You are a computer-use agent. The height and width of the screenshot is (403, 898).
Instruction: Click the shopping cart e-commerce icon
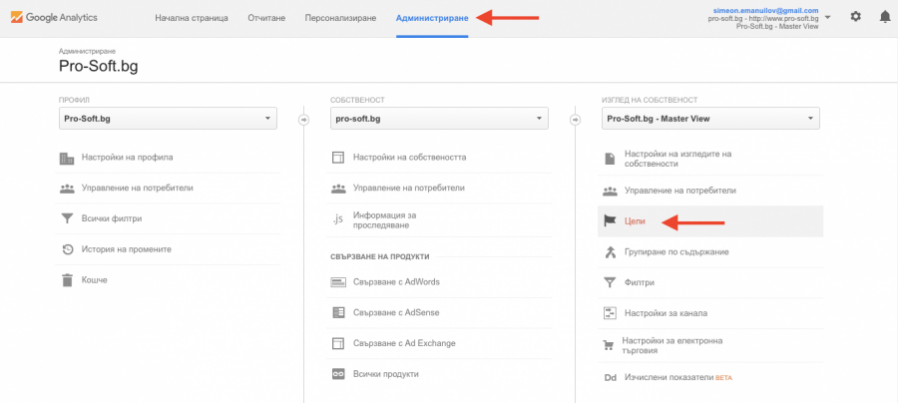click(x=609, y=345)
